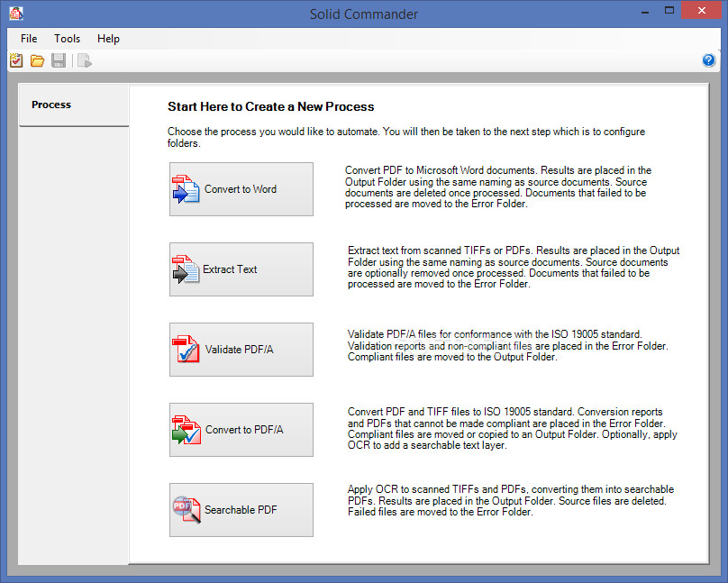Maximize the Solid Commander window
The width and height of the screenshot is (728, 583).
pos(669,11)
